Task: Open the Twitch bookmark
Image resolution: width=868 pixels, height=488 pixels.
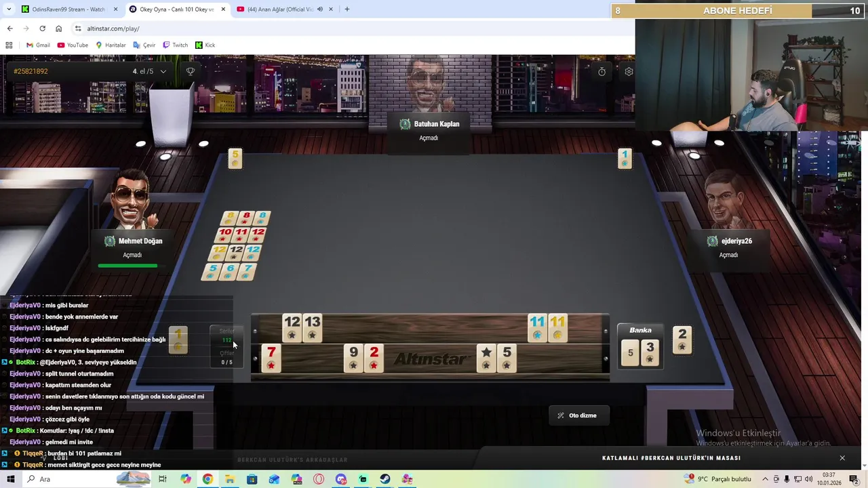Action: pyautogui.click(x=176, y=45)
